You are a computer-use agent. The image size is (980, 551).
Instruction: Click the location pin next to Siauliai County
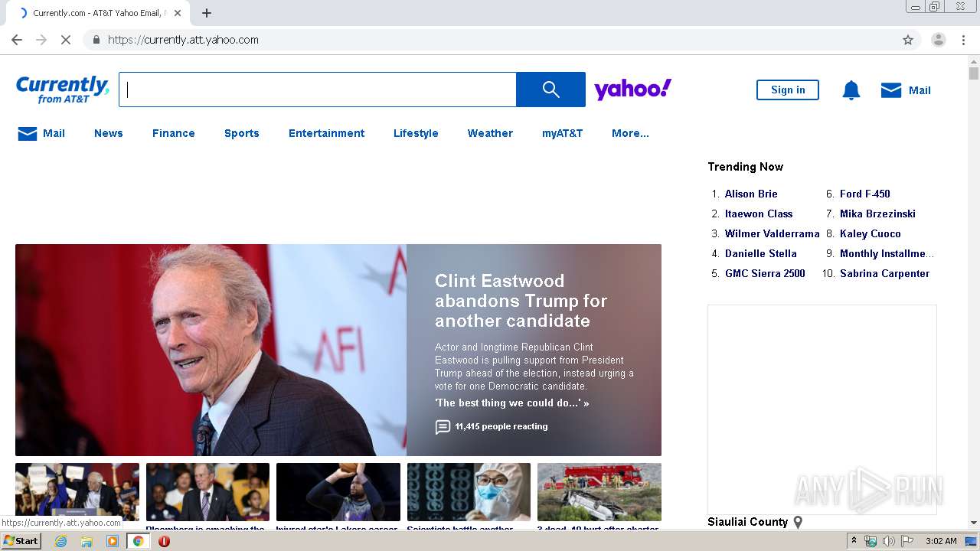798,522
